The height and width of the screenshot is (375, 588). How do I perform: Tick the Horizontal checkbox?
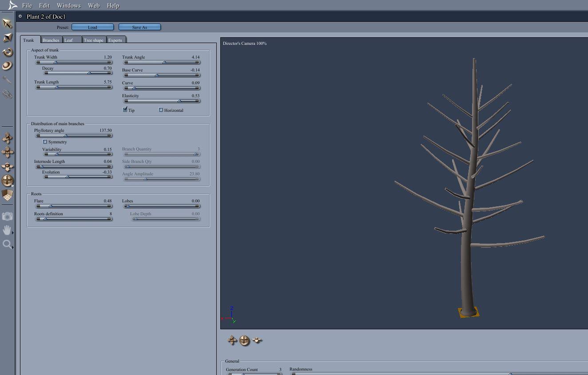pyautogui.click(x=161, y=110)
